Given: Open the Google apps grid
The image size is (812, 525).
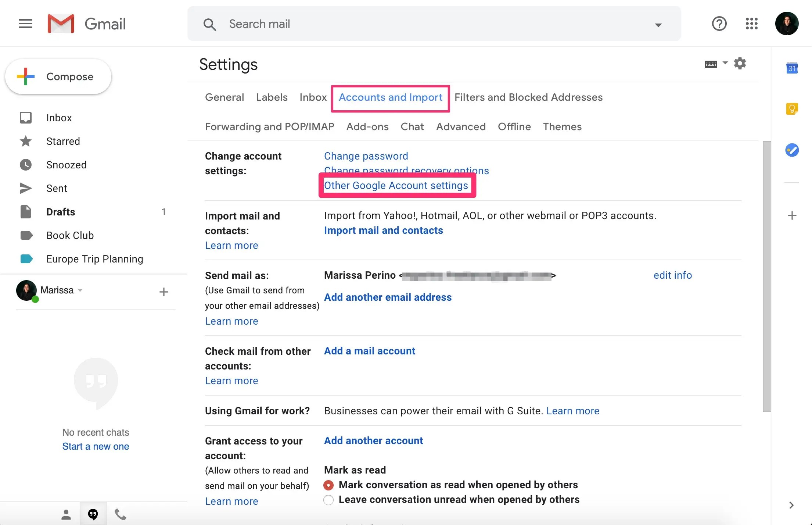Looking at the screenshot, I should (751, 24).
